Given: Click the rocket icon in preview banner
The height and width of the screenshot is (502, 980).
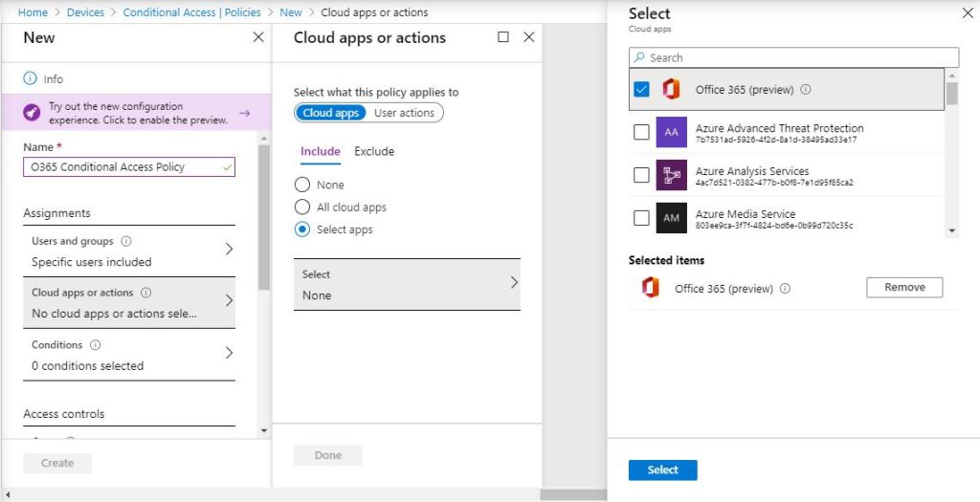Looking at the screenshot, I should [x=32, y=113].
